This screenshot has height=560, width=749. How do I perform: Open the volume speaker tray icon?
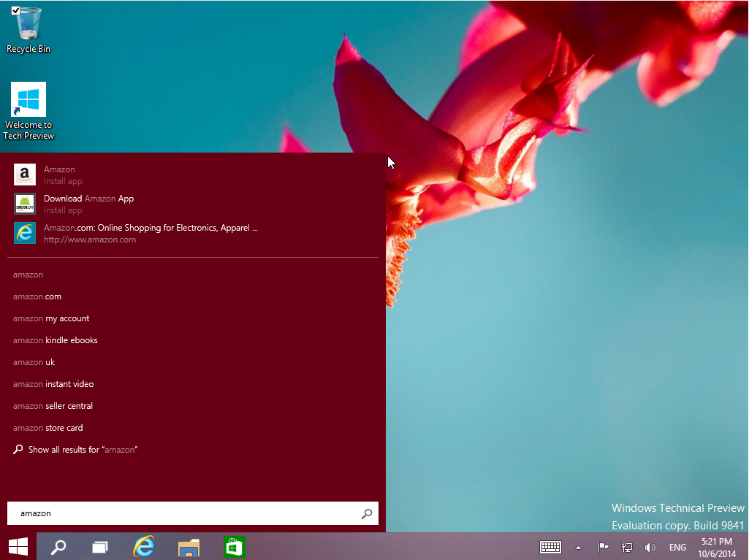pos(650,547)
